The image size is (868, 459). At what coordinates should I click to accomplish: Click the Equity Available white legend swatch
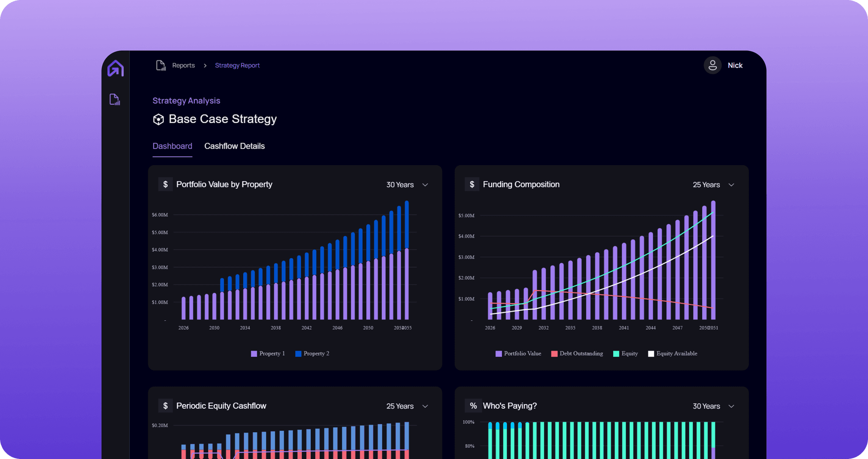pos(651,354)
